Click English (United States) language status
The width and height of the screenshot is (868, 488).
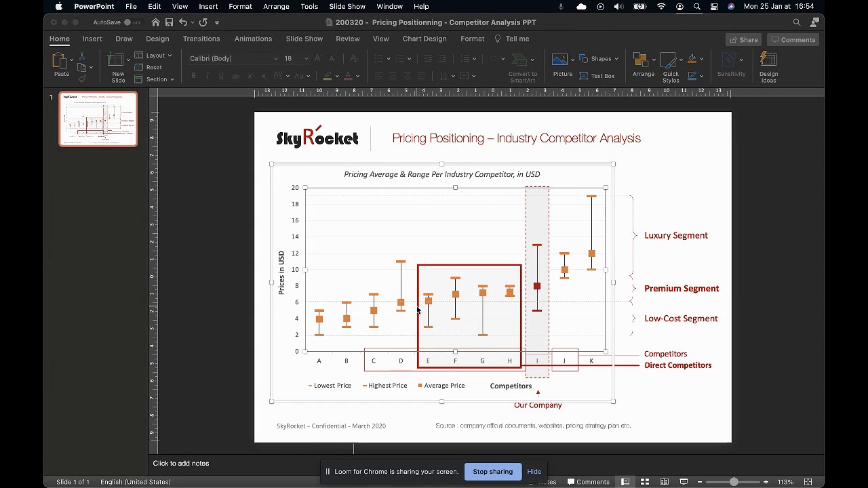click(x=136, y=482)
